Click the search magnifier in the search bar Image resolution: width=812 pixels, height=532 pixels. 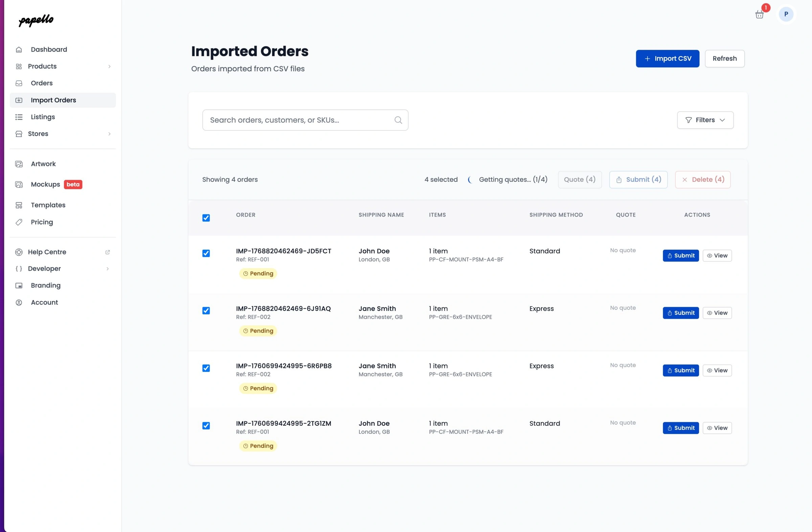pos(398,120)
